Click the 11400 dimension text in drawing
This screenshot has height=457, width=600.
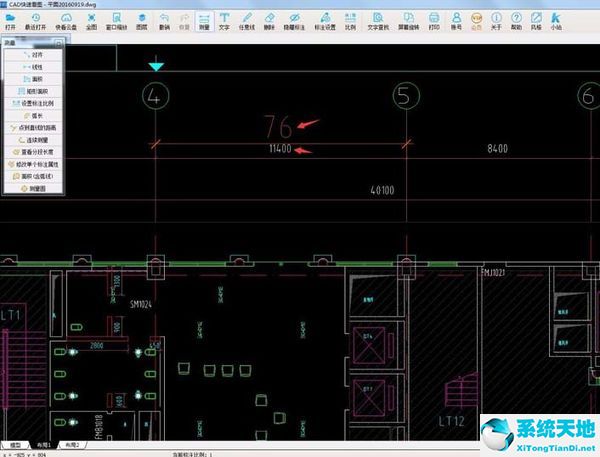coord(279,149)
